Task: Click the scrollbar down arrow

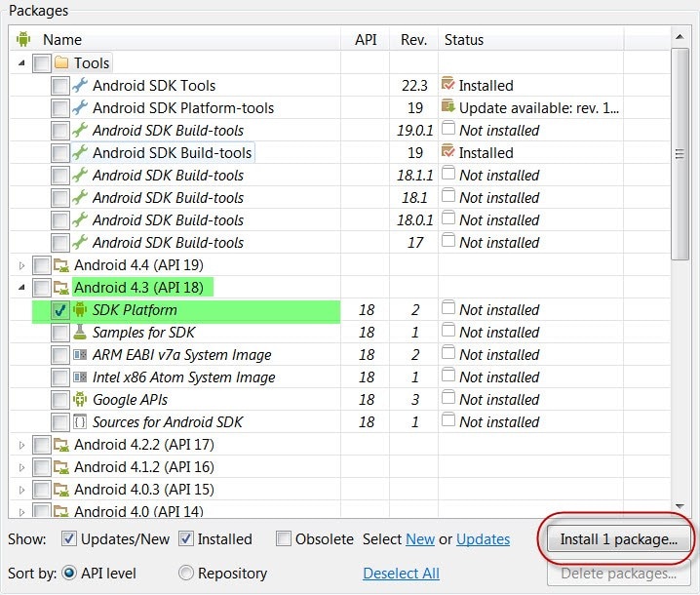Action: click(x=680, y=506)
